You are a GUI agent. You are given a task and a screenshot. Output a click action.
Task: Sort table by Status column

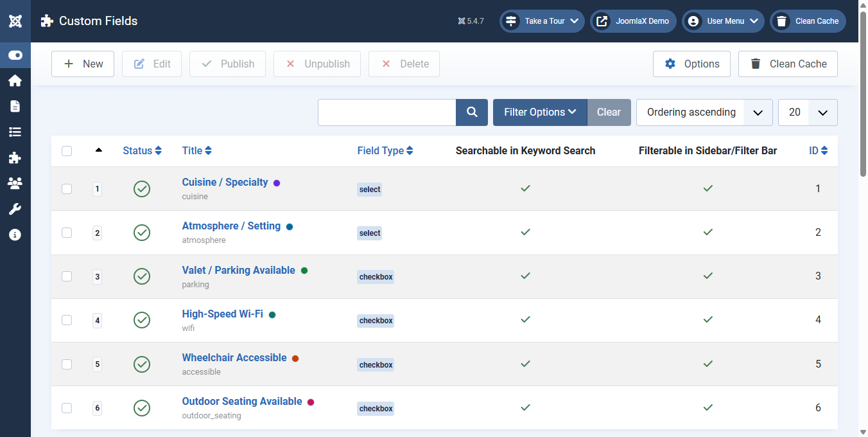142,151
